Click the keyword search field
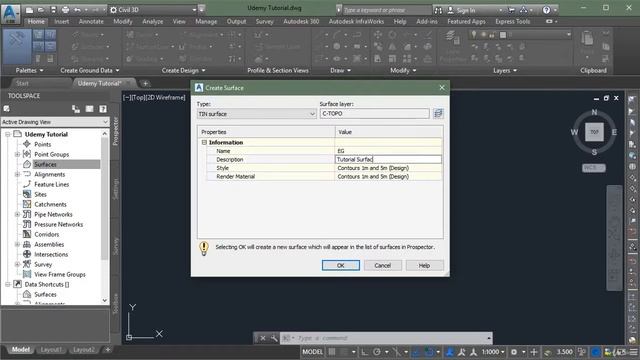This screenshot has height=360, width=640. coord(386,10)
